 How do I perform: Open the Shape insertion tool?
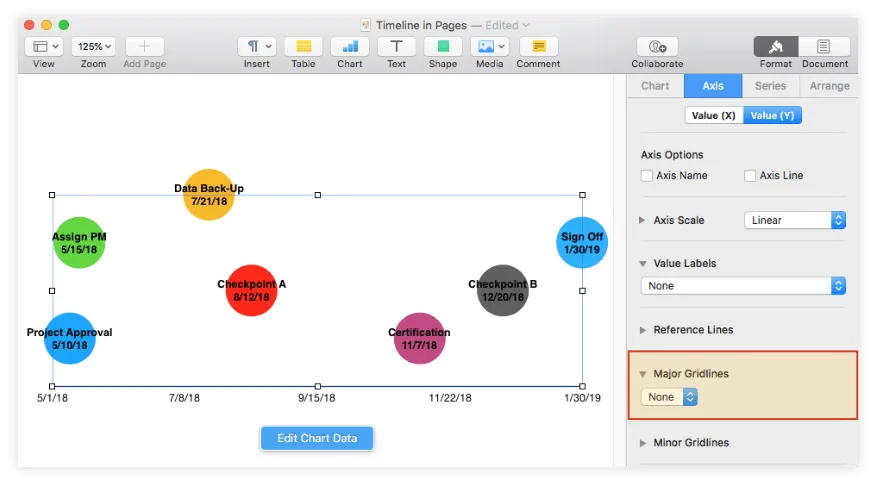coord(443,47)
